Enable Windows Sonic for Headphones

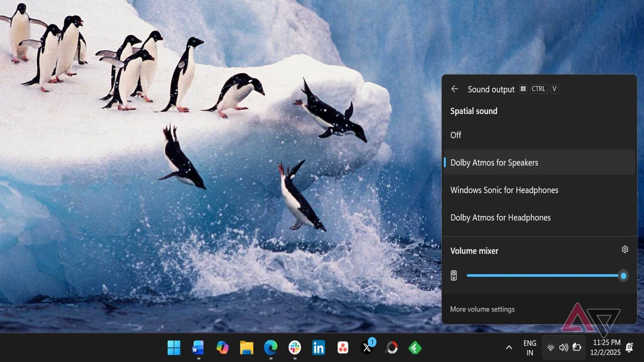click(505, 190)
